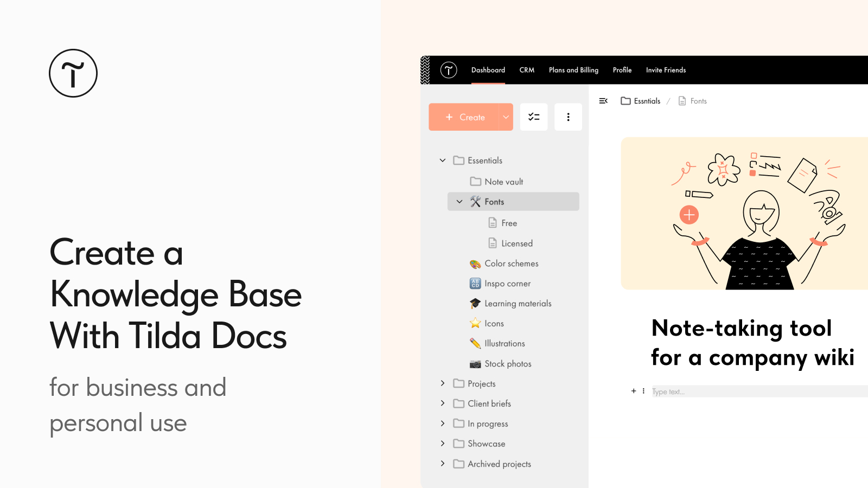The width and height of the screenshot is (868, 488).
Task: Click the Note-taking tool title heading
Action: tap(753, 343)
